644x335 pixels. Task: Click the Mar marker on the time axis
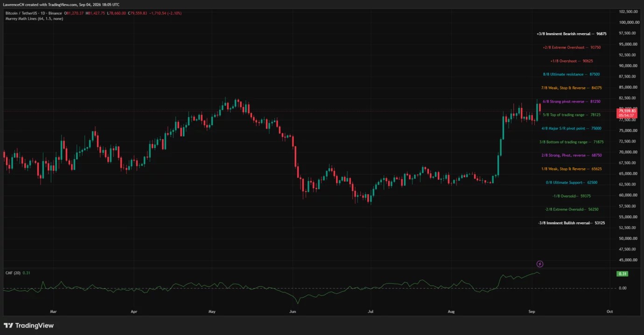(53, 311)
